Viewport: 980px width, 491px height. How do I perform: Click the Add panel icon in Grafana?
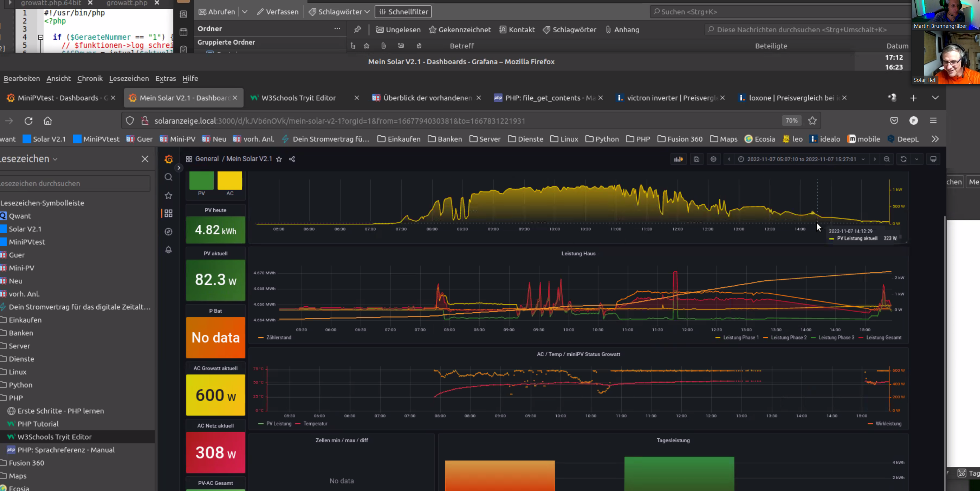pyautogui.click(x=678, y=159)
